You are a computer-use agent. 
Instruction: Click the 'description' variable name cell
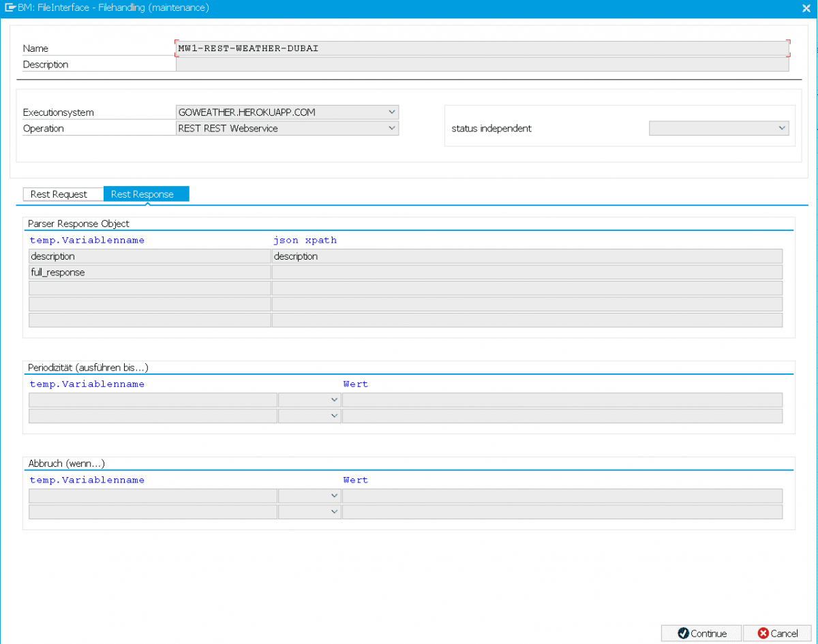150,256
